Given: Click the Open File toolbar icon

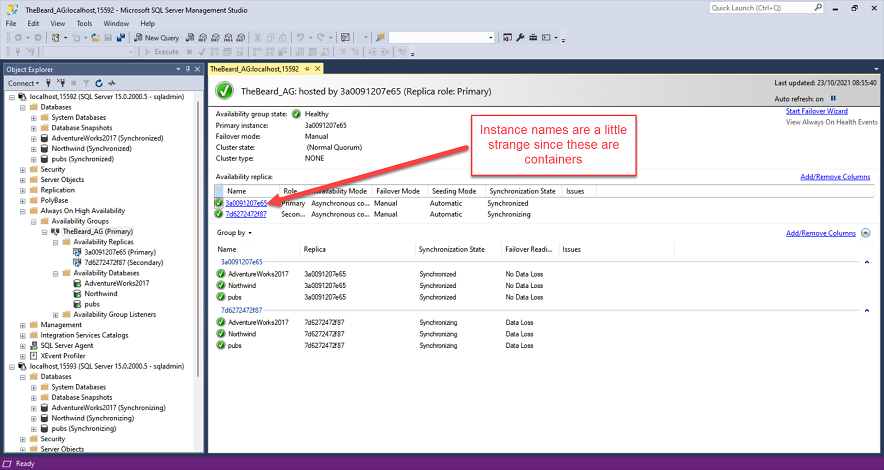Looking at the screenshot, I should [x=96, y=38].
